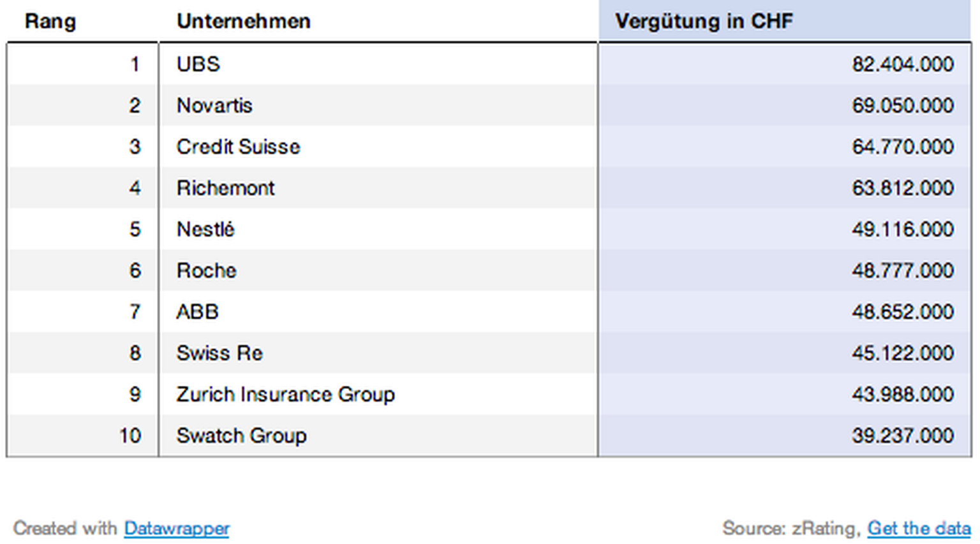The image size is (980, 544).
Task: Sort by Vergütung in CHF header
Action: (x=704, y=22)
